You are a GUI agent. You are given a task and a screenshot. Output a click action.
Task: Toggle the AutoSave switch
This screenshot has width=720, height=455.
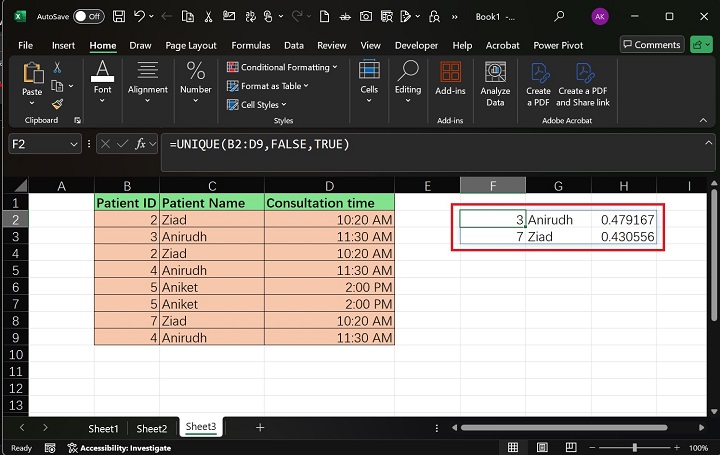click(x=88, y=16)
